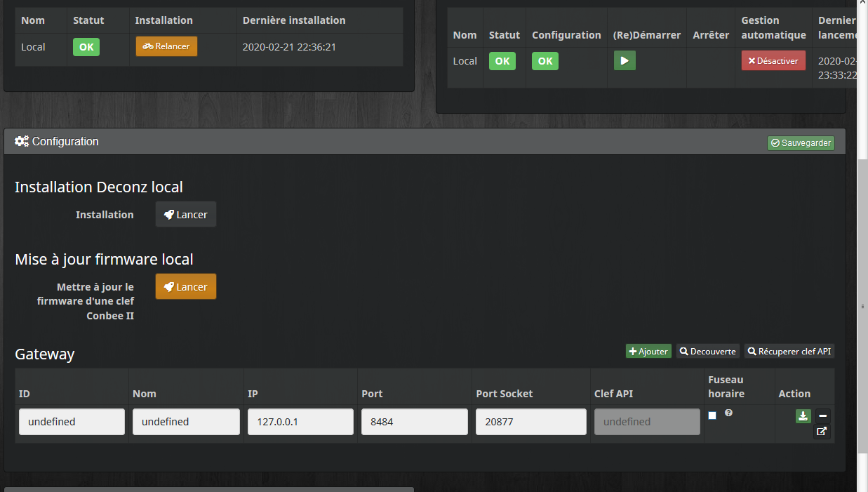868x492 pixels.
Task: Start the Local daemon with play icon
Action: (625, 60)
